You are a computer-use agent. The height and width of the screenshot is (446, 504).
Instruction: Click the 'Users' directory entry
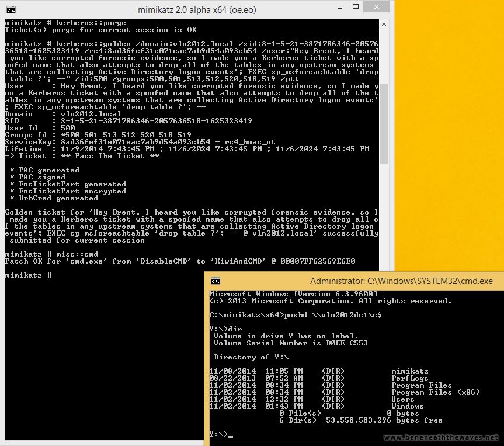[x=312, y=399]
